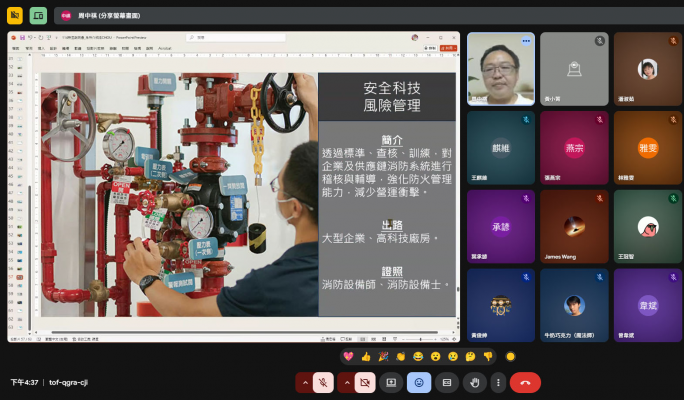Screen dimensions: 684x400
Task: Expand the video settings arrow
Action: click(x=347, y=382)
